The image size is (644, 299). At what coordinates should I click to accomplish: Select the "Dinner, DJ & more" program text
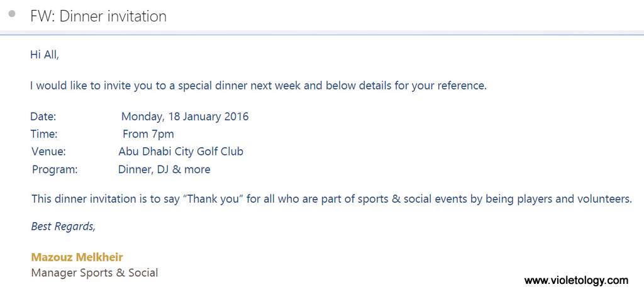click(x=164, y=169)
